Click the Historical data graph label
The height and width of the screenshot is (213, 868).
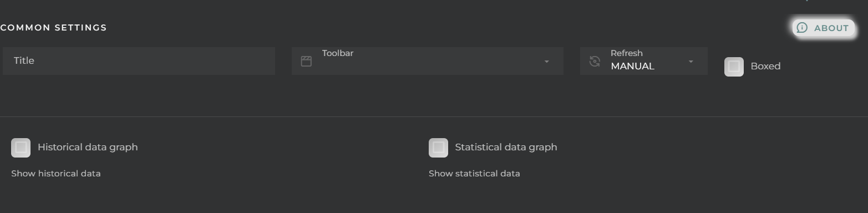point(88,147)
